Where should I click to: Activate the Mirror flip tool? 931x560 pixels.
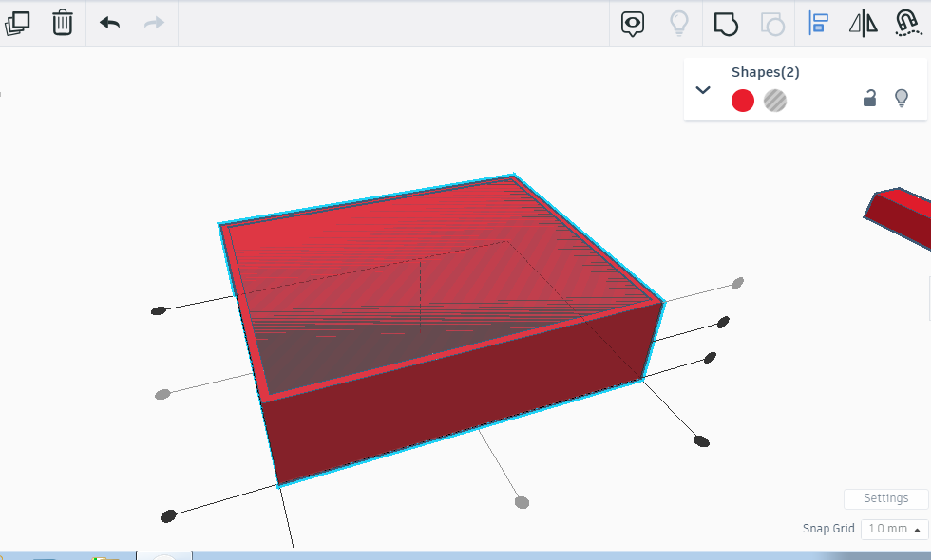point(864,24)
